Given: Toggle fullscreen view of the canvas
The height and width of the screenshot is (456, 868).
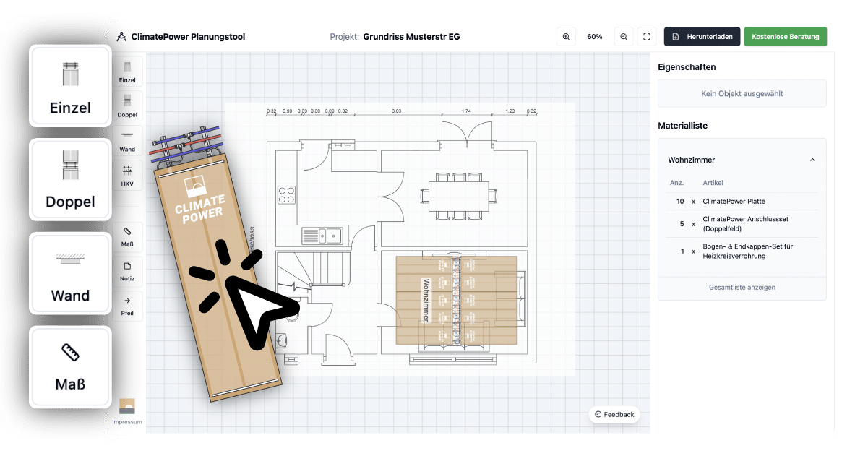Looking at the screenshot, I should [x=647, y=37].
